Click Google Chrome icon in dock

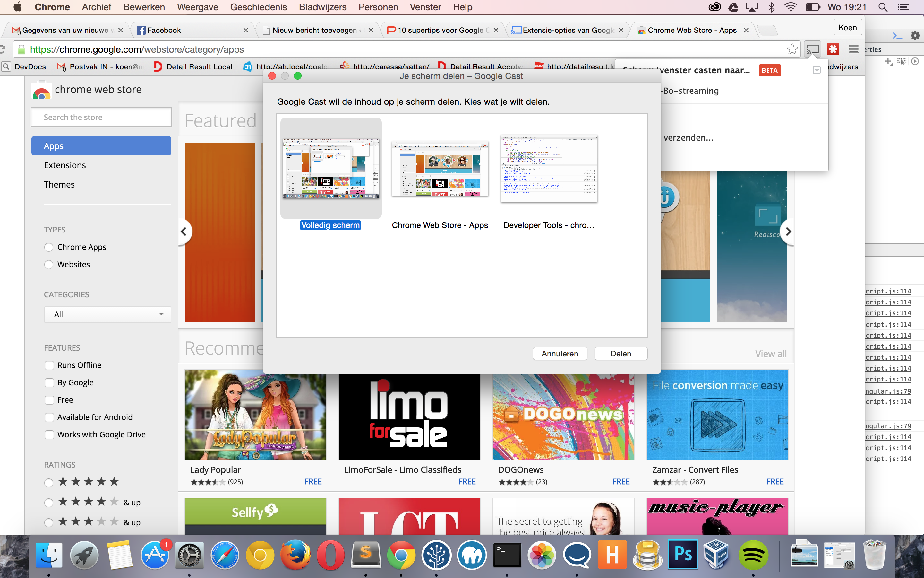[401, 555]
